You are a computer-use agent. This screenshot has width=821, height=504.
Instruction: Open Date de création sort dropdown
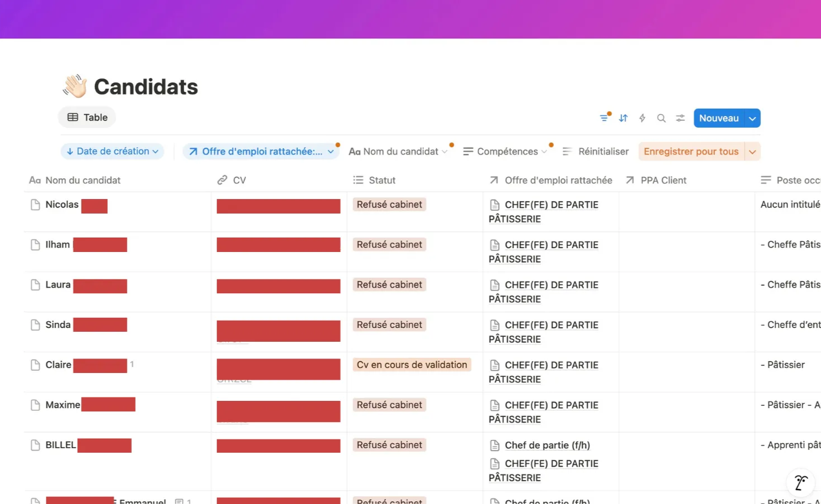[x=112, y=152]
